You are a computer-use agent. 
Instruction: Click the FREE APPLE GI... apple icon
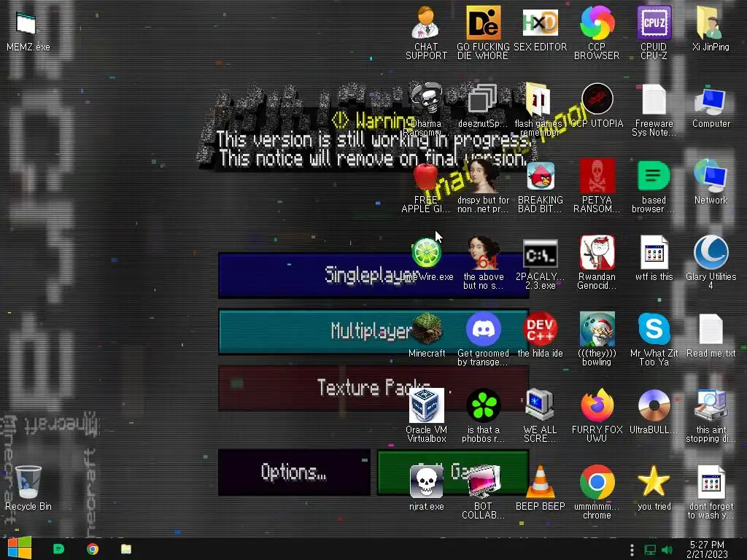click(425, 176)
